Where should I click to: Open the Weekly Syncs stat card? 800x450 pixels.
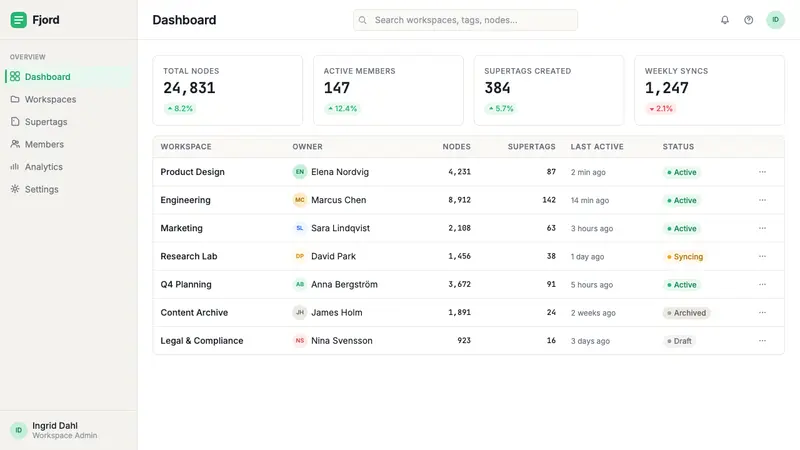point(709,90)
